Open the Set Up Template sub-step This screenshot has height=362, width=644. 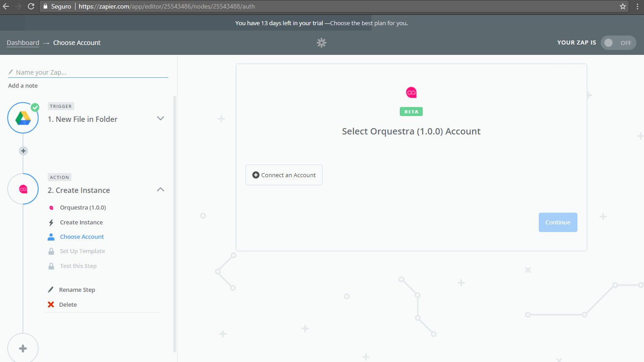[82, 251]
